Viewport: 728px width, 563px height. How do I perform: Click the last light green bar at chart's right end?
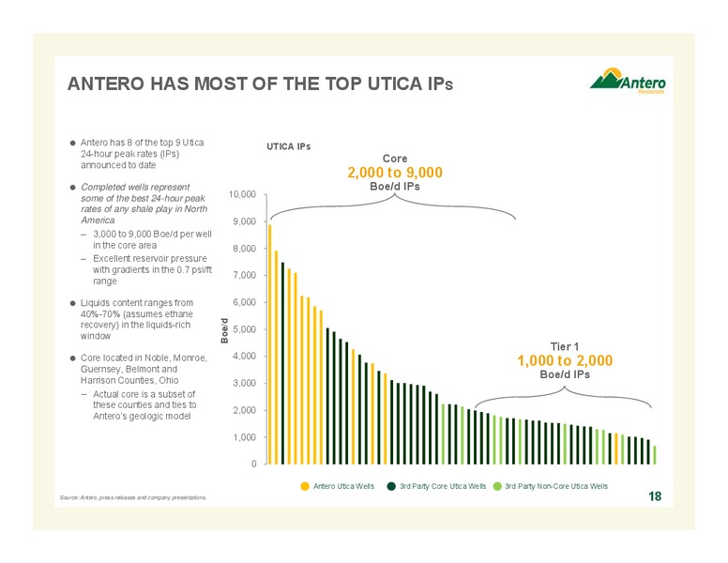coord(655,455)
